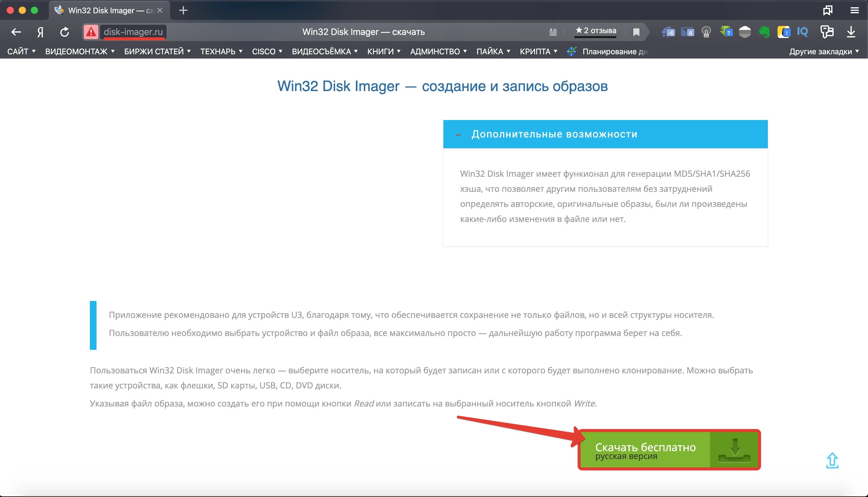This screenshot has width=868, height=497.
Task: Collapse the Дополнительные возможности section
Action: coord(458,135)
